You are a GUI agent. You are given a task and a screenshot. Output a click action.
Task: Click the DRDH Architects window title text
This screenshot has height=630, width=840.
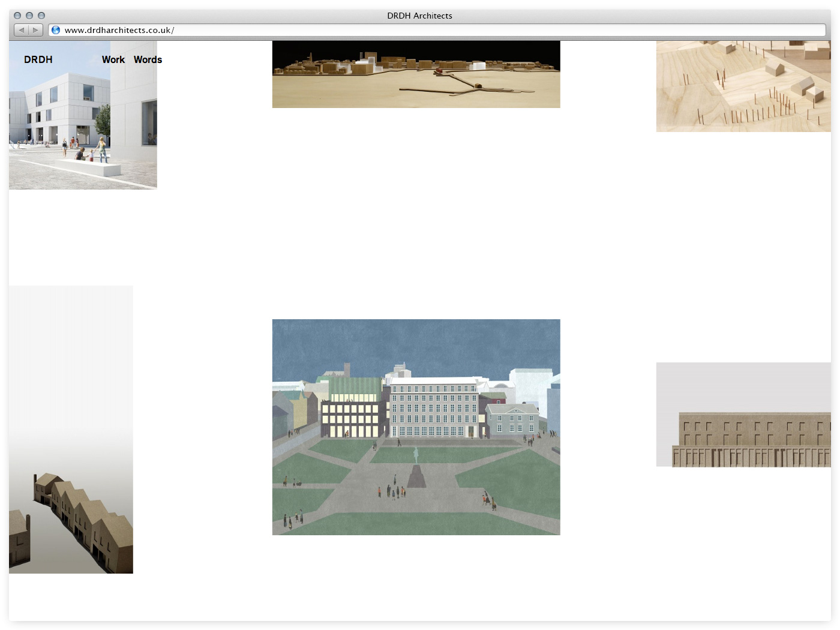(x=419, y=16)
